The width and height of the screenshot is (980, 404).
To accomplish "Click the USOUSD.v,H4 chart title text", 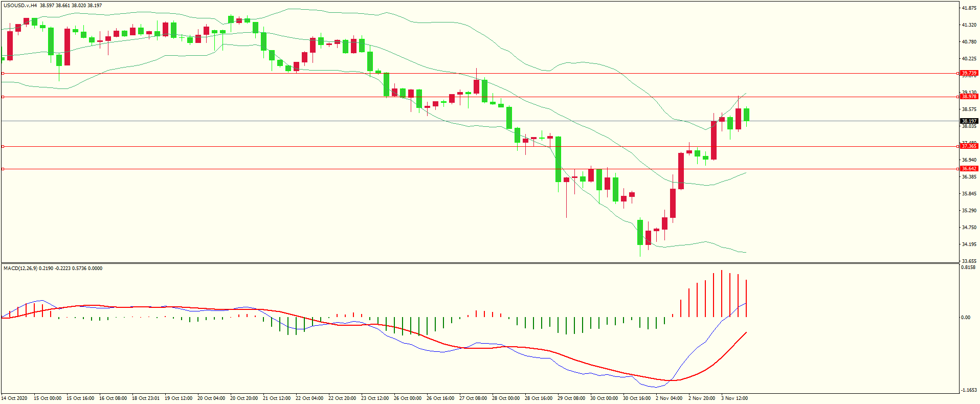I will point(20,6).
